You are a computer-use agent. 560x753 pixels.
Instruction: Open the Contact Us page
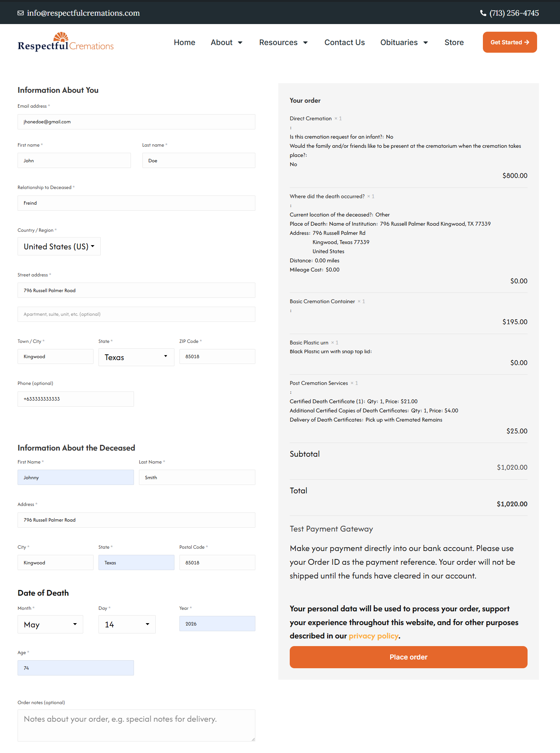point(345,42)
